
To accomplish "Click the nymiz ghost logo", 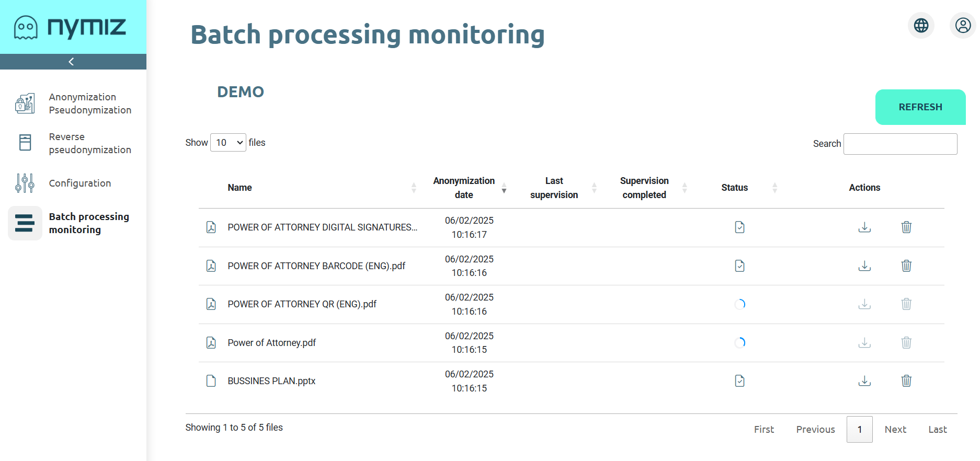I will point(26,27).
